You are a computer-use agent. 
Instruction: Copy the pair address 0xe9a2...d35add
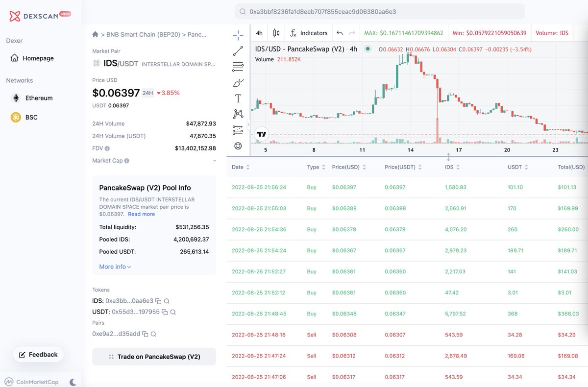(145, 334)
